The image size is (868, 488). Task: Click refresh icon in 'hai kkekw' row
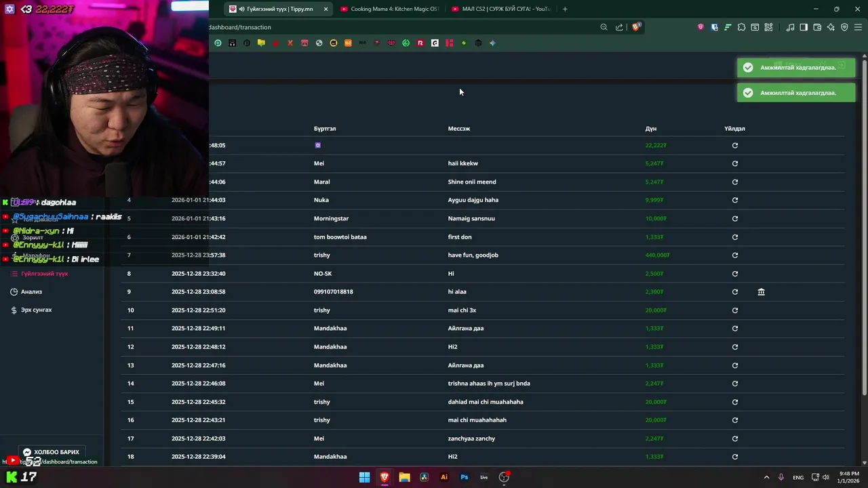pyautogui.click(x=734, y=163)
